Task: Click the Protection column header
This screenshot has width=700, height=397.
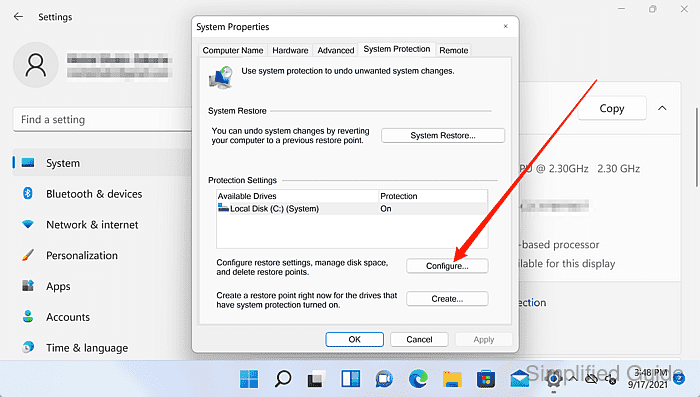Action: click(x=433, y=196)
